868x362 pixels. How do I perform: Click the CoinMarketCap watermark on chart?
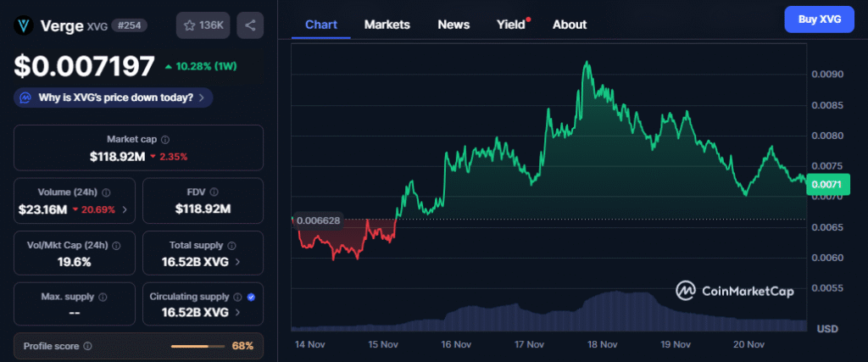point(734,291)
